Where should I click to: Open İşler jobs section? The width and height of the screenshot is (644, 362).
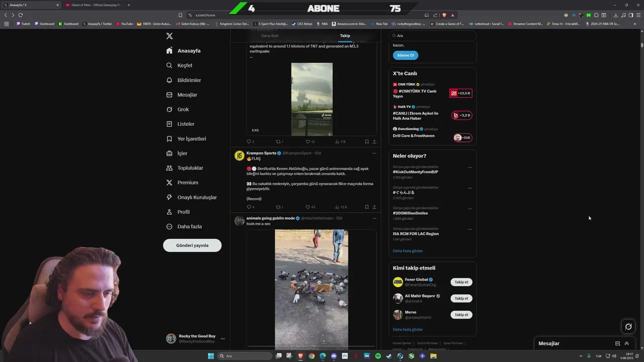coord(177,153)
